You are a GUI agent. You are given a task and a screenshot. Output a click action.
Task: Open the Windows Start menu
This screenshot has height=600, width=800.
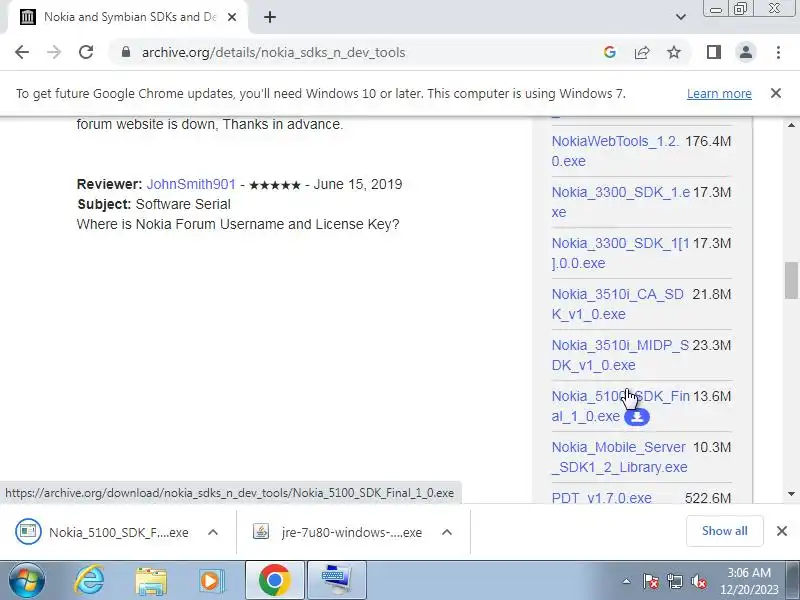pyautogui.click(x=26, y=580)
